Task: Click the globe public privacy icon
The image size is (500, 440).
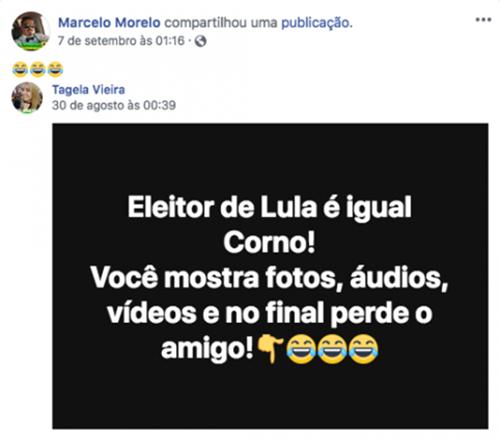Action: coord(200,41)
